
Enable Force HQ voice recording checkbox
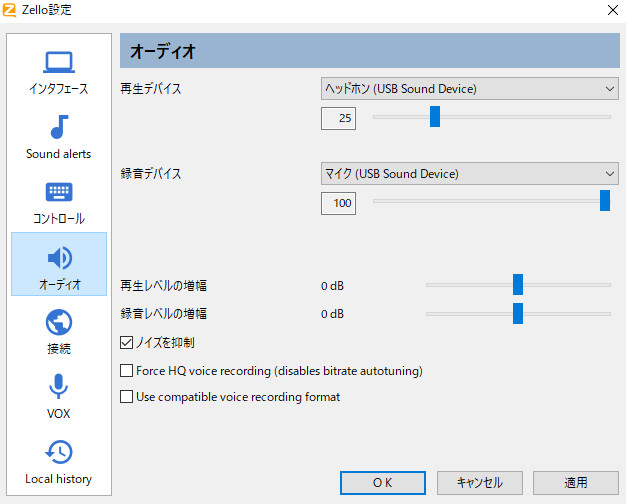[126, 371]
